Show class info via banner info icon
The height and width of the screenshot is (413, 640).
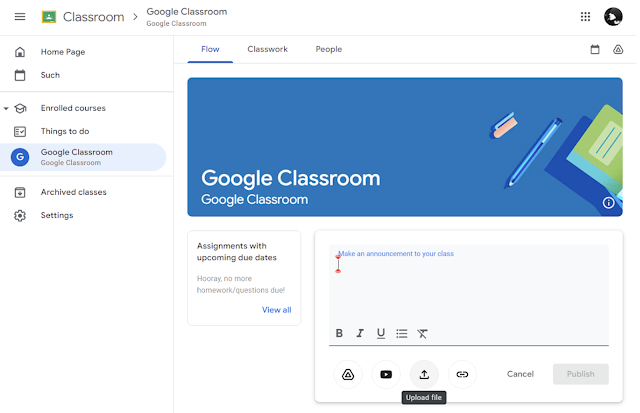pos(608,203)
